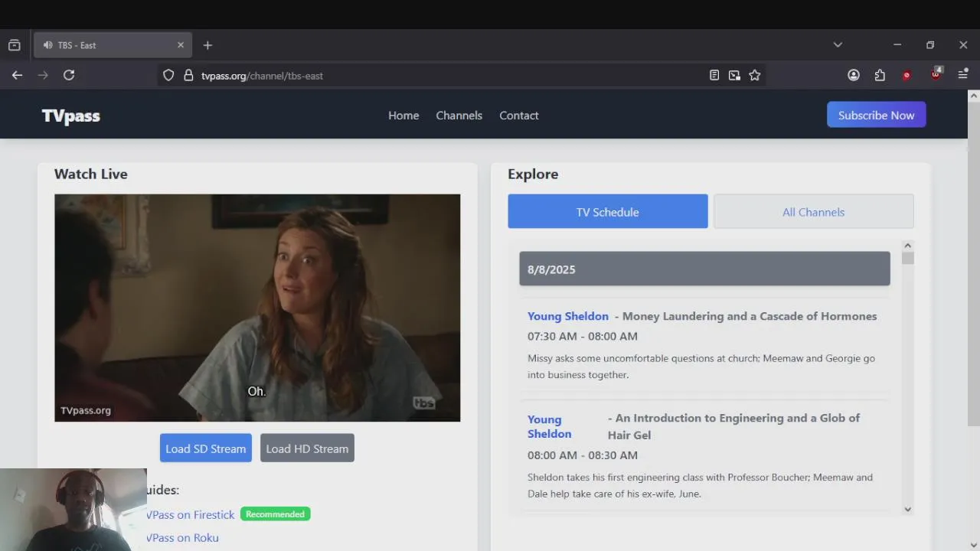This screenshot has width=980, height=551.
Task: Click the Missy asks uncomfortable questions description
Action: pyautogui.click(x=701, y=367)
